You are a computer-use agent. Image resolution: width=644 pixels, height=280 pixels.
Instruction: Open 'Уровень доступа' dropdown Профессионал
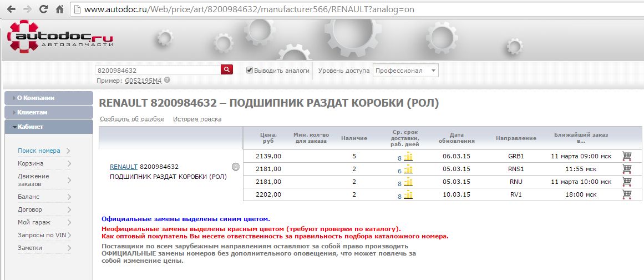[x=405, y=71]
